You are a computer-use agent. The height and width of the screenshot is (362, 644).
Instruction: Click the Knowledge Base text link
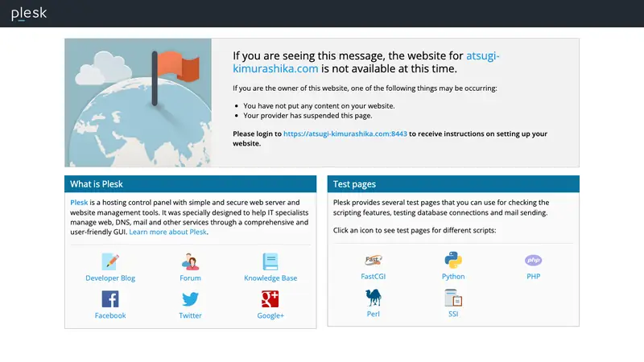pos(270,278)
